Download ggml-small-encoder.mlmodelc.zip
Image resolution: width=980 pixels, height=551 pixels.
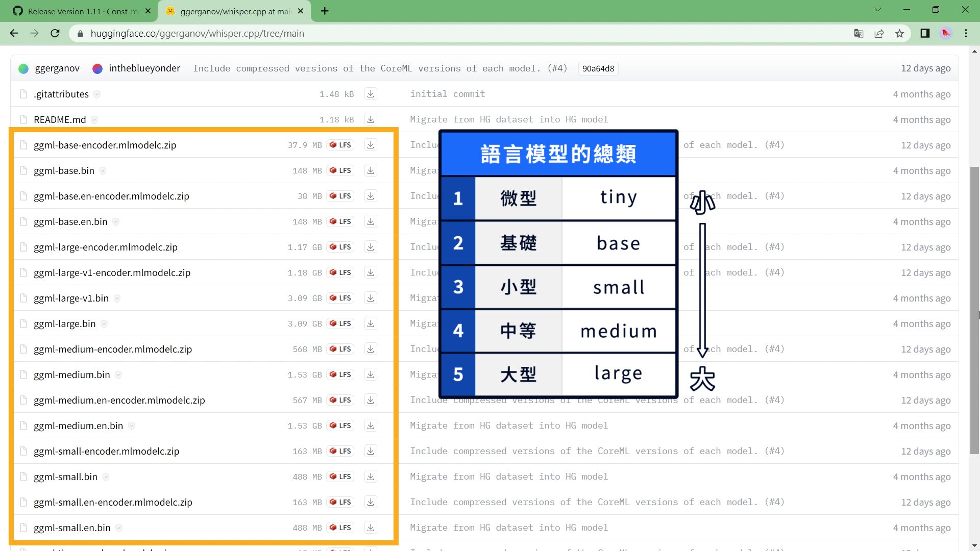(x=371, y=451)
